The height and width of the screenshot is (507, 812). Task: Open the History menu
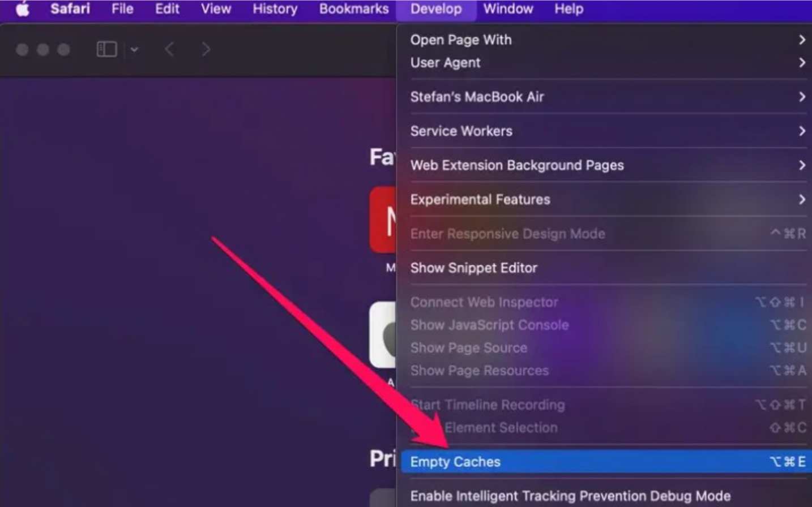click(x=275, y=9)
